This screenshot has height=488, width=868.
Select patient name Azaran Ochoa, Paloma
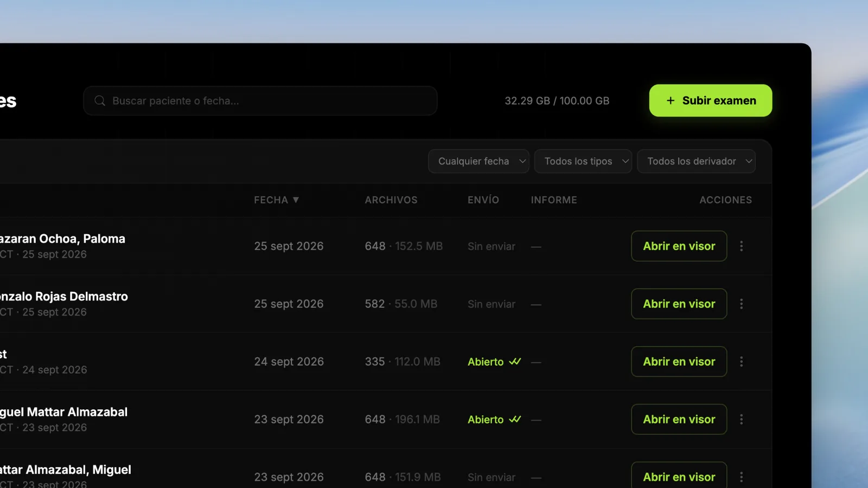click(x=62, y=239)
